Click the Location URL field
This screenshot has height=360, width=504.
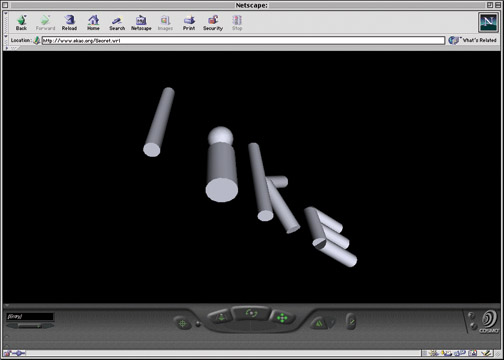[x=243, y=41]
